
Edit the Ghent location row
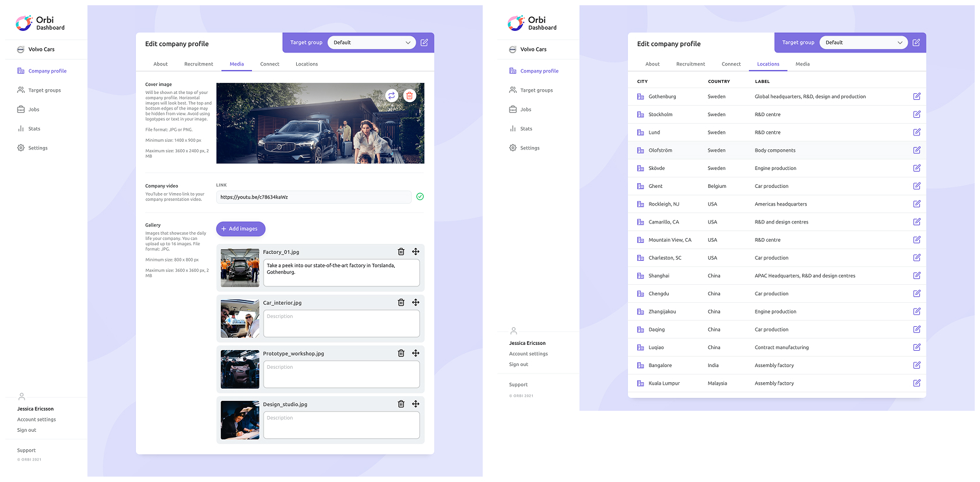[917, 186]
